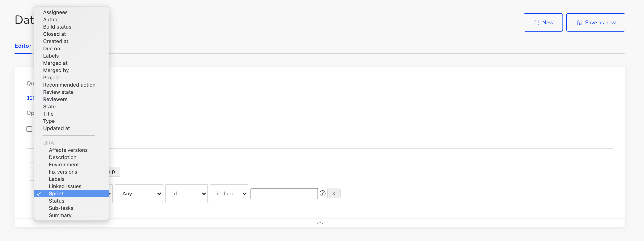Collapse the panel using bottom chevron
Viewport: 644px width, 241px height.
tap(320, 222)
